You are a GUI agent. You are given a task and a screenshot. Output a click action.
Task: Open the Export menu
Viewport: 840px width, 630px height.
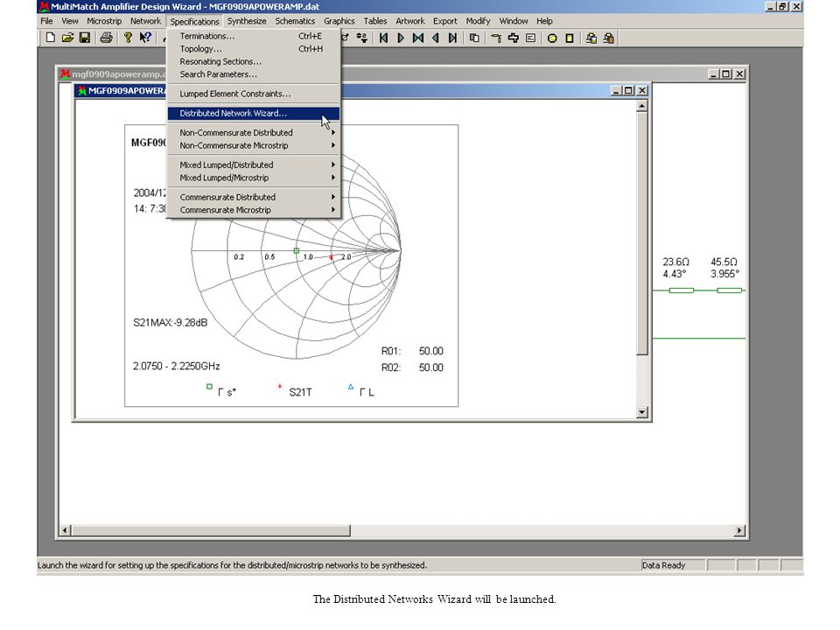pos(445,21)
